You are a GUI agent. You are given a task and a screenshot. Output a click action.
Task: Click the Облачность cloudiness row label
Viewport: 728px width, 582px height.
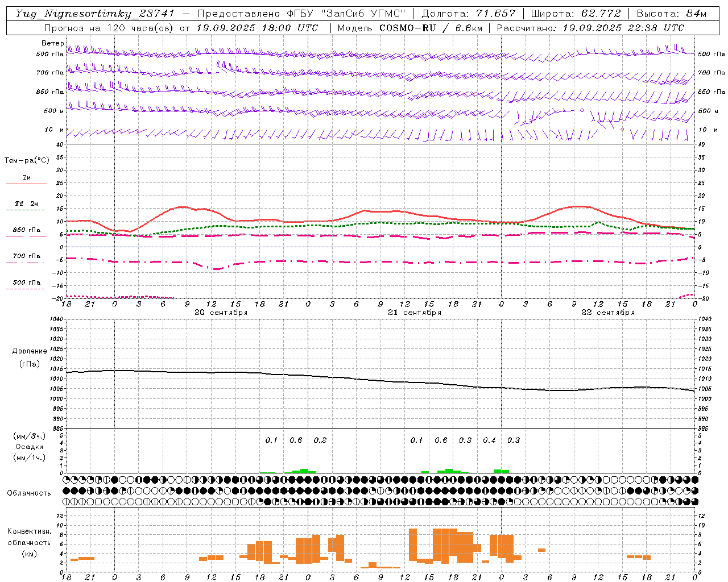pos(29,493)
